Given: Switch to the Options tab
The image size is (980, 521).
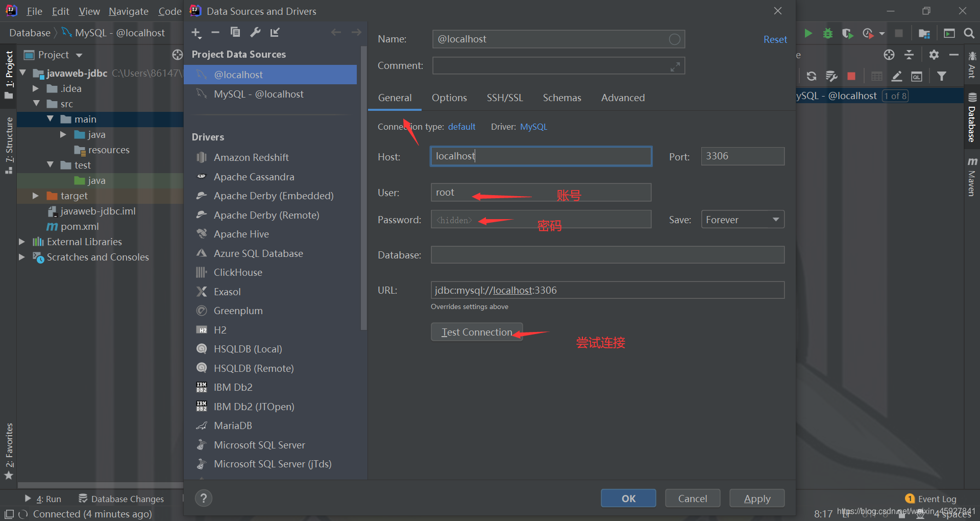Looking at the screenshot, I should click(449, 98).
